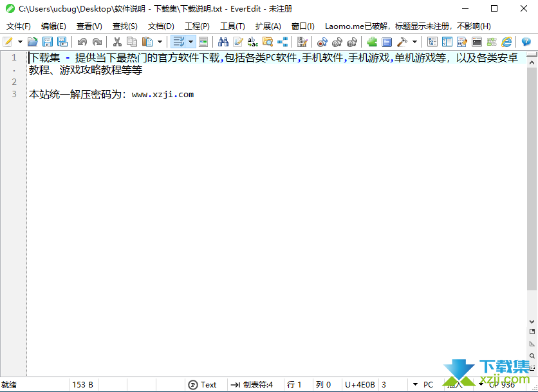Click the scrollbar down arrow
Viewport: 538px width, 392px height.
click(x=532, y=322)
